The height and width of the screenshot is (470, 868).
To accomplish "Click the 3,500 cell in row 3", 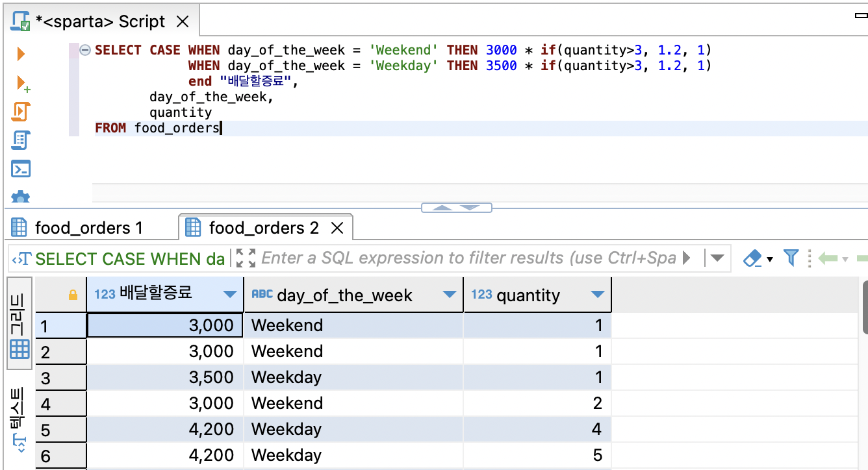I will [x=165, y=377].
